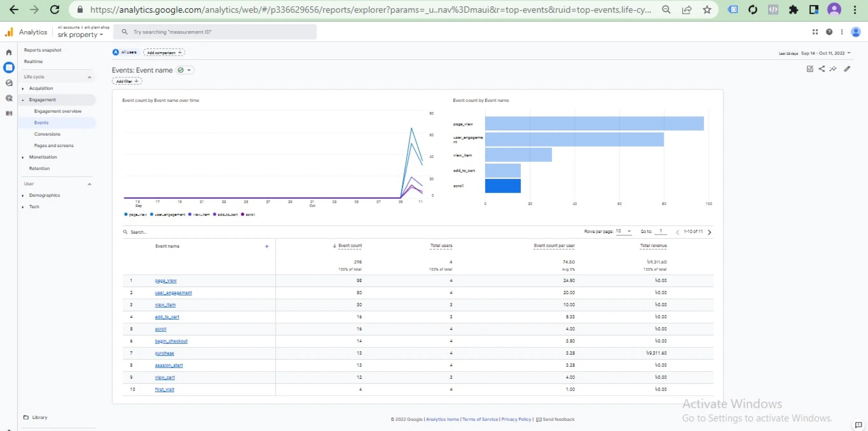
Task: Open the page_view event link
Action: tap(165, 280)
